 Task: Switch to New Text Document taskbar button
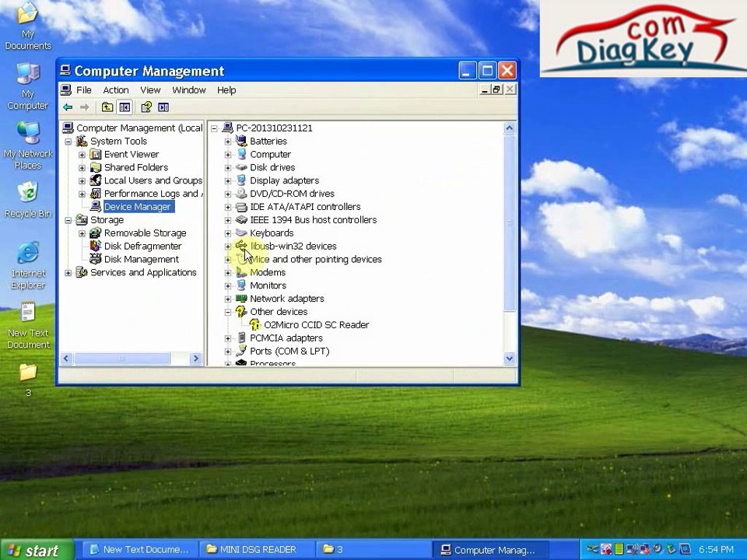(139, 550)
